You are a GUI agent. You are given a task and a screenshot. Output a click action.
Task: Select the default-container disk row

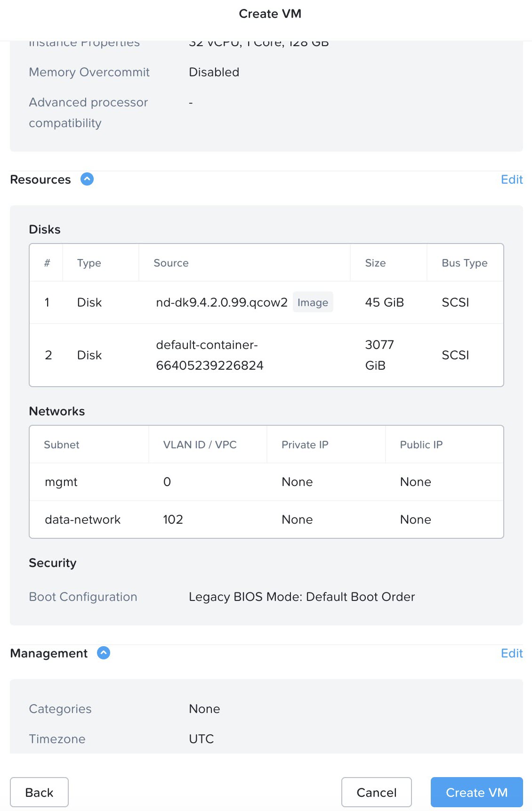[x=210, y=355]
